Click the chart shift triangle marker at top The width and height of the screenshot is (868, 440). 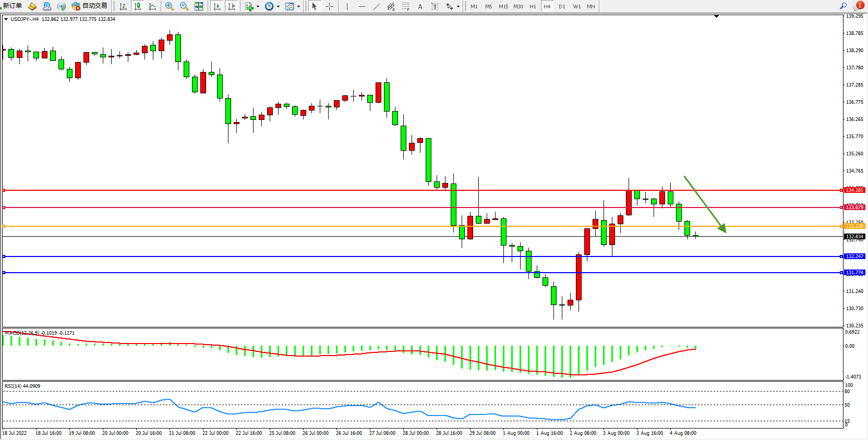tap(716, 16)
